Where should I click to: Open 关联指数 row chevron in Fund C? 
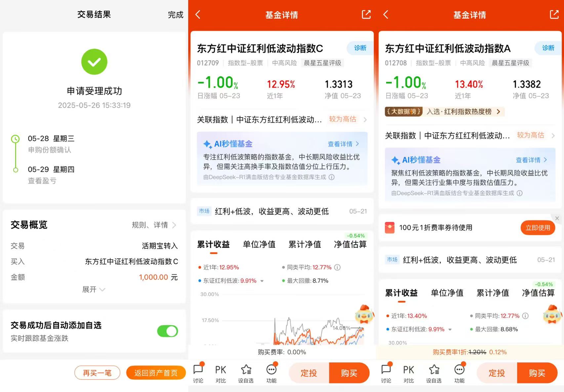(365, 120)
